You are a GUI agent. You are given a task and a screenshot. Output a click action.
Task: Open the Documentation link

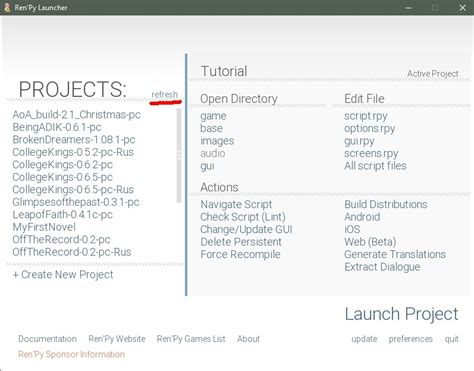[47, 339]
